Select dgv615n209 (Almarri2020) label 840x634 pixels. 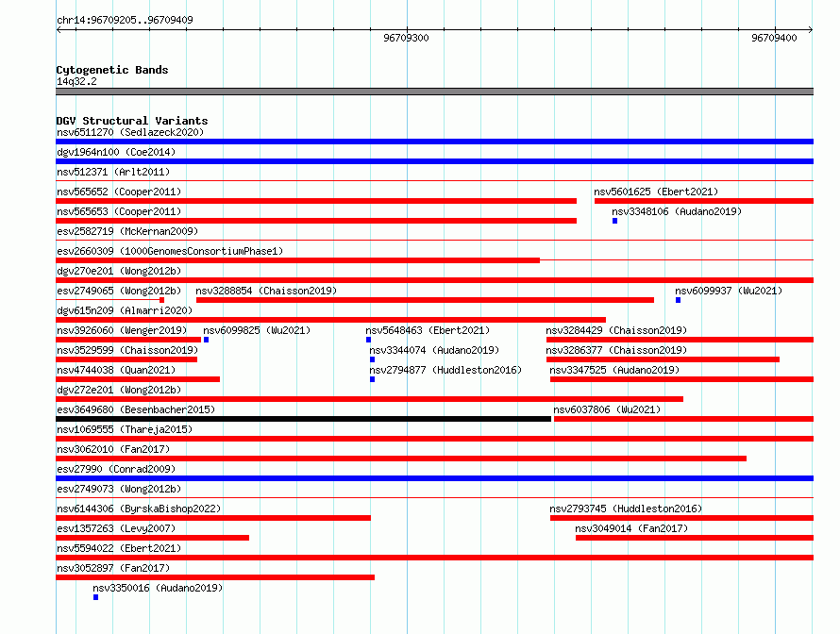click(125, 310)
